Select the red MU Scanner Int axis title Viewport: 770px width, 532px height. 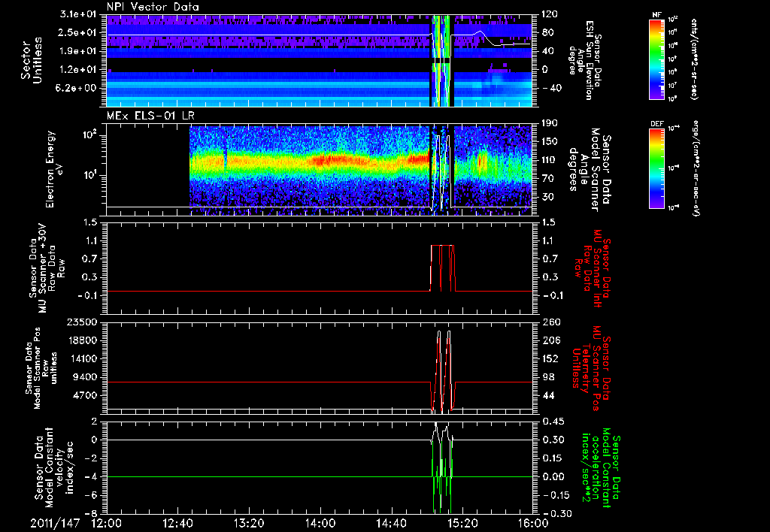(593, 268)
